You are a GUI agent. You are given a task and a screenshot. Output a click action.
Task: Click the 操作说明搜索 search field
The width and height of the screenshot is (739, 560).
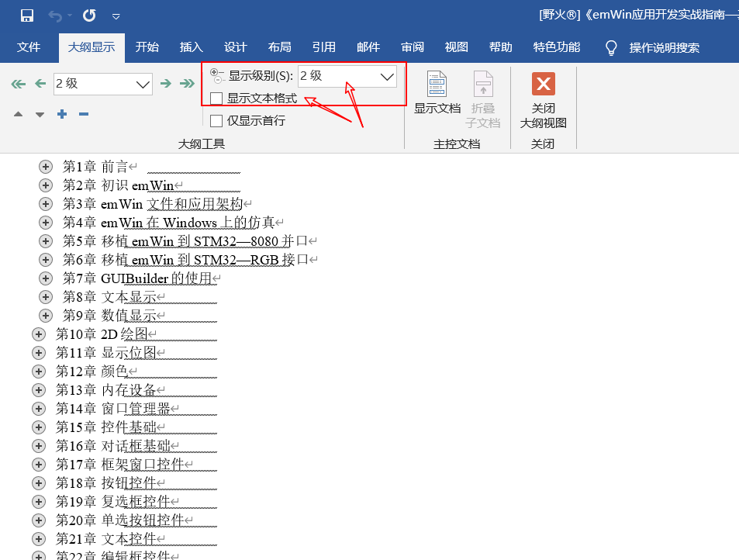coord(664,48)
